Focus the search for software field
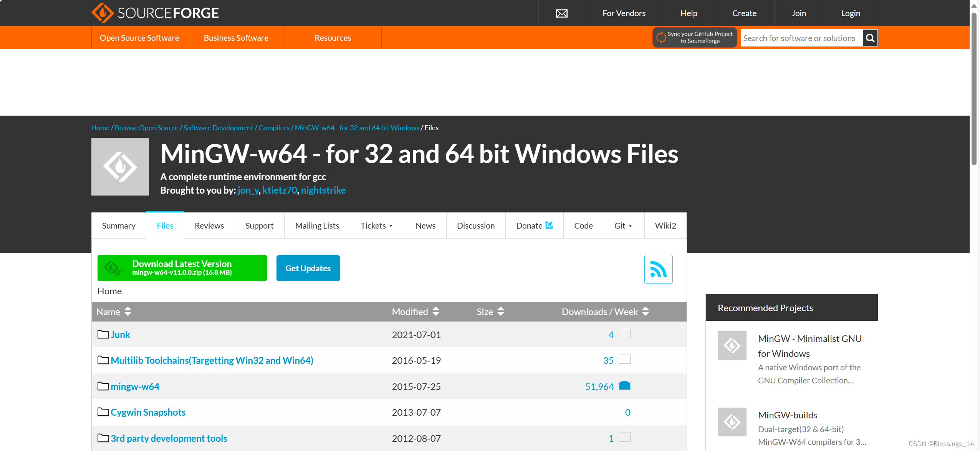 801,38
